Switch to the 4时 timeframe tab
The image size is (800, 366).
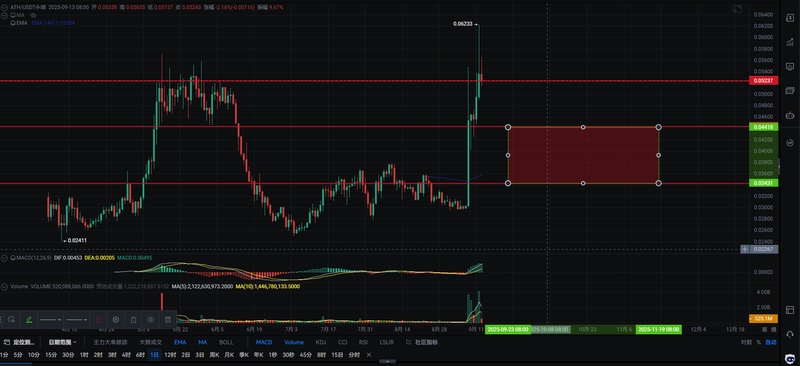126,355
